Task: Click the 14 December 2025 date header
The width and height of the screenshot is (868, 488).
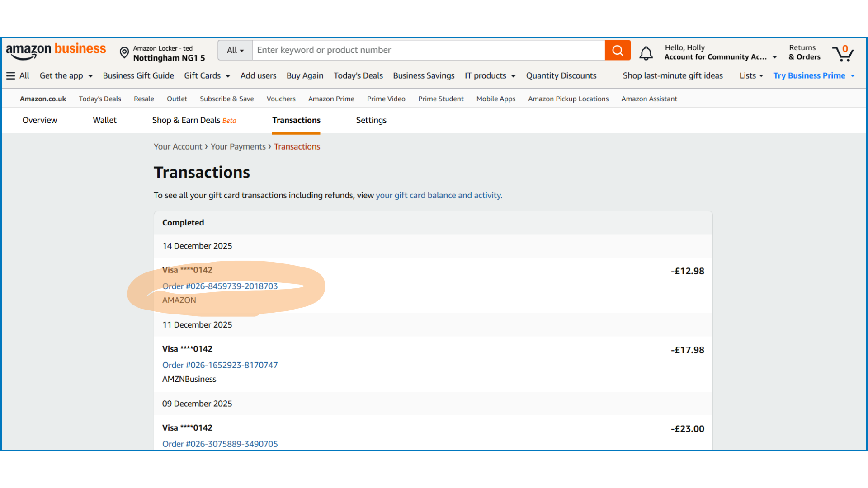Action: pos(197,246)
